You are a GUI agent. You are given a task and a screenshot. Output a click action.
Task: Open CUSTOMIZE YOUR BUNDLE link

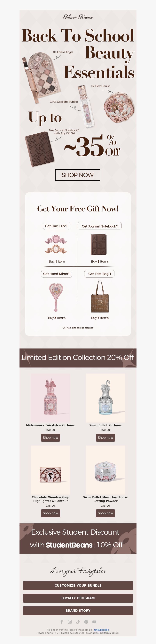[x=78, y=585]
